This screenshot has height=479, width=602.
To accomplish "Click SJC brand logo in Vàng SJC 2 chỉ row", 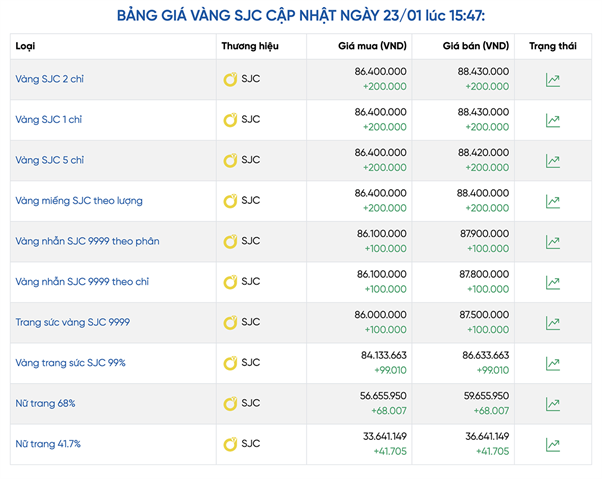I will (x=230, y=79).
